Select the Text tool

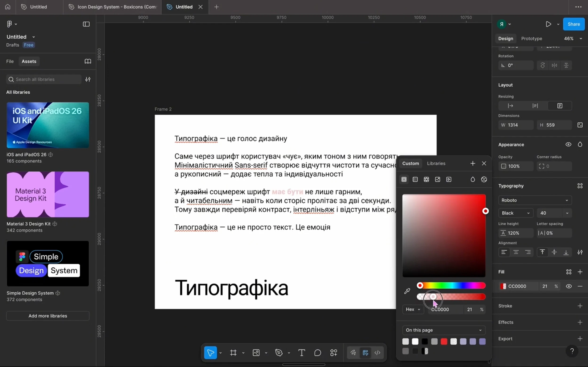[x=301, y=352]
